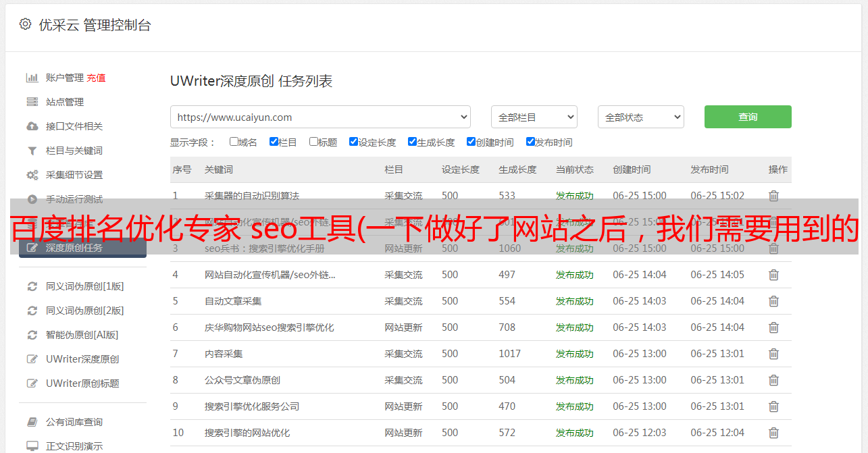Uncheck the 设定长度 field checkbox
Image resolution: width=868 pixels, height=453 pixels.
(353, 142)
